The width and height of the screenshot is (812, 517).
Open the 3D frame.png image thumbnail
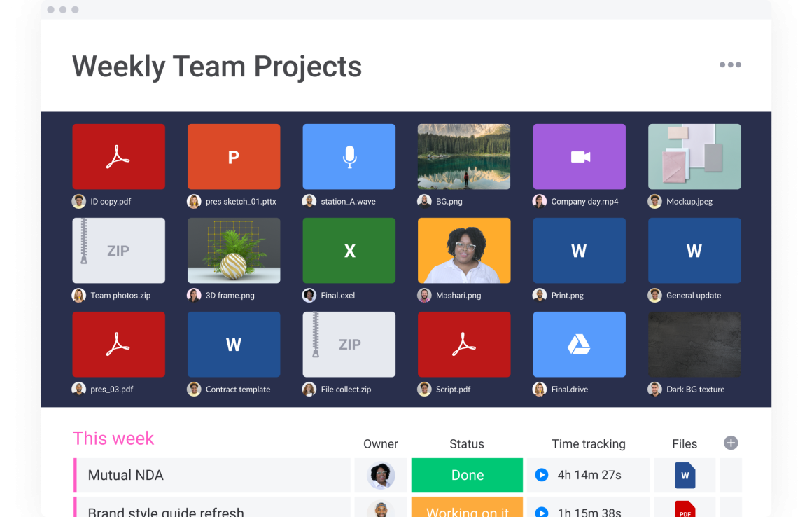(234, 250)
